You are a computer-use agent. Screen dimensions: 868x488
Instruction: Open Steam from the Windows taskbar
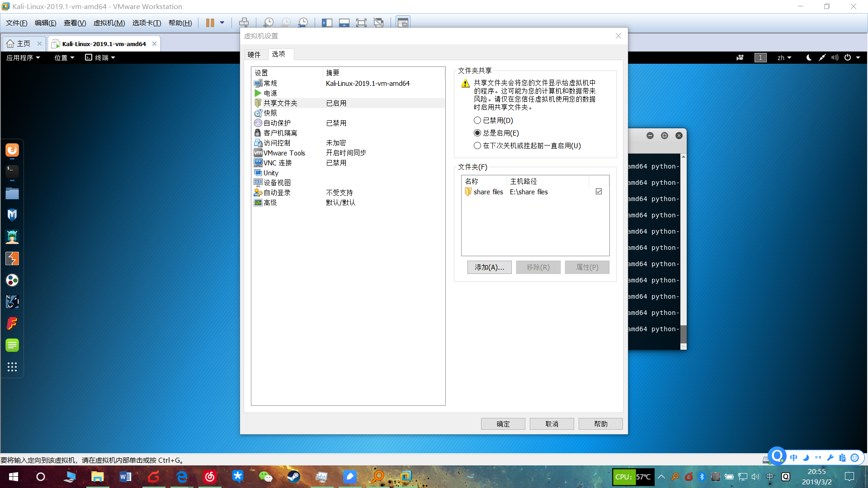[x=293, y=476]
